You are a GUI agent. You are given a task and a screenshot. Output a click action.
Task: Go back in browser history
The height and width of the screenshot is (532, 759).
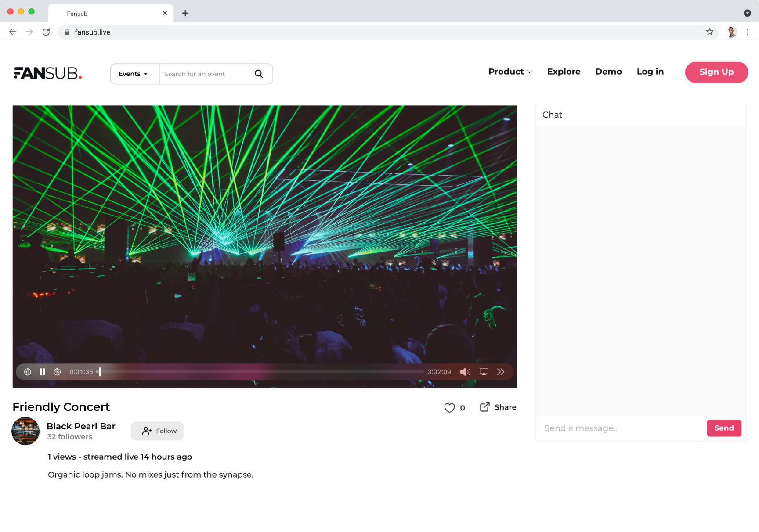[x=13, y=32]
